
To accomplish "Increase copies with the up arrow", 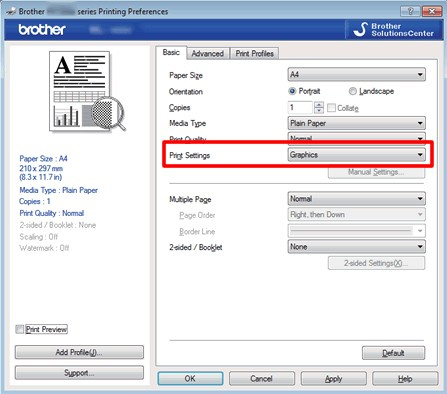I will pyautogui.click(x=319, y=105).
